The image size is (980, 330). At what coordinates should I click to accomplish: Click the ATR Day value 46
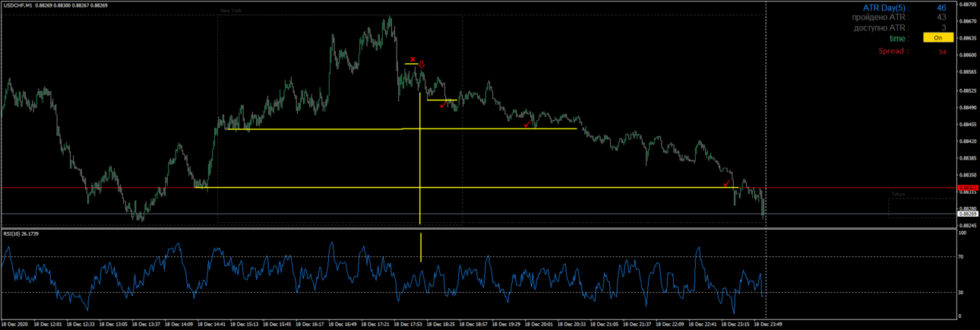click(941, 8)
